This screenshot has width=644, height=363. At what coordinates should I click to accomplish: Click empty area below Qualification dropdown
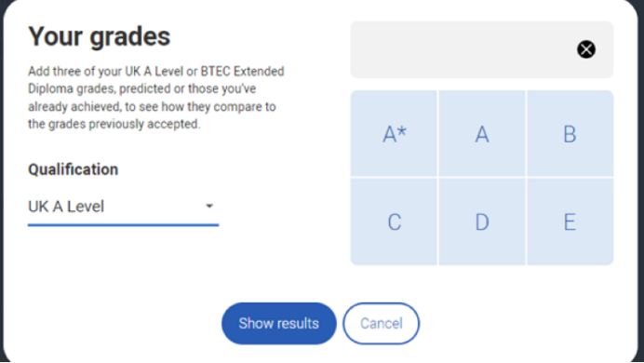pos(123,259)
